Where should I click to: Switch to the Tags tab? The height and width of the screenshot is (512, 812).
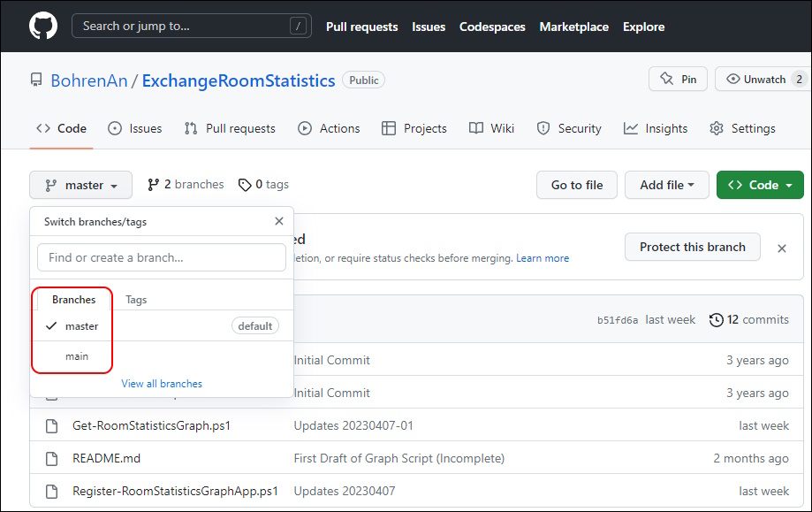tap(136, 300)
